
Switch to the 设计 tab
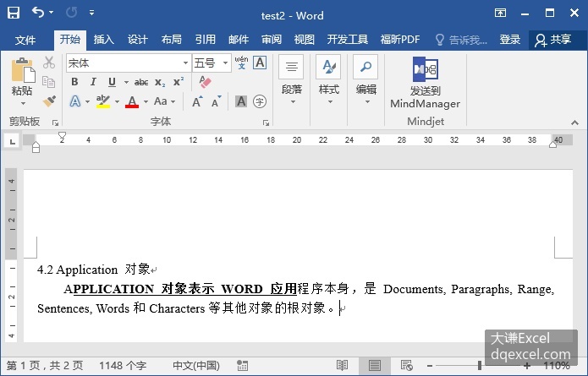[x=137, y=40]
